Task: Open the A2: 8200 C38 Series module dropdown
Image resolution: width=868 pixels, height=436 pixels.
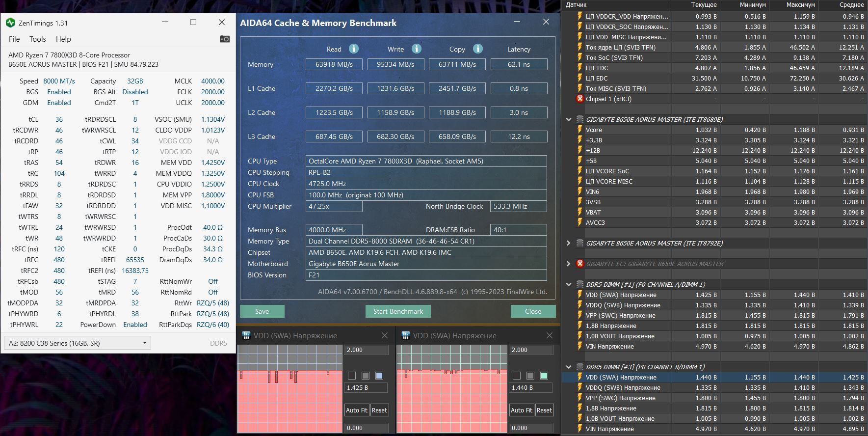Action: (77, 343)
